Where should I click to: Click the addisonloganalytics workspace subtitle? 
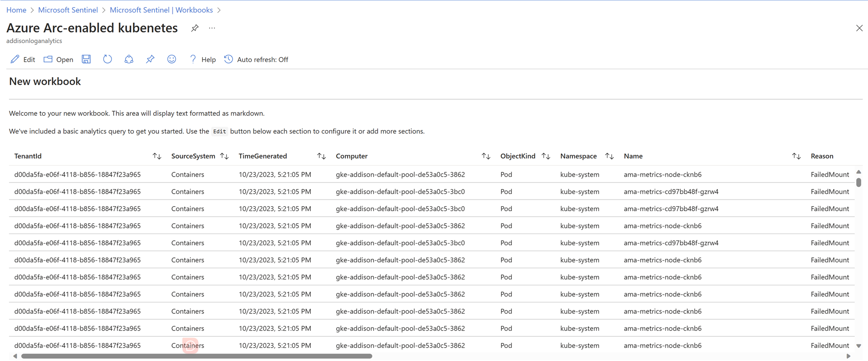[x=34, y=41]
